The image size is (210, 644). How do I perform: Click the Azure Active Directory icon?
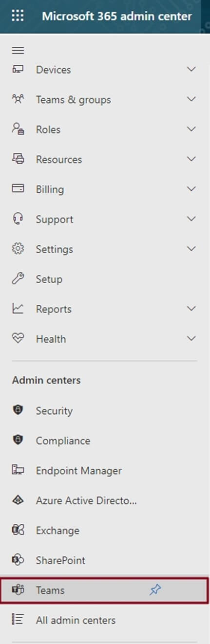pyautogui.click(x=18, y=500)
